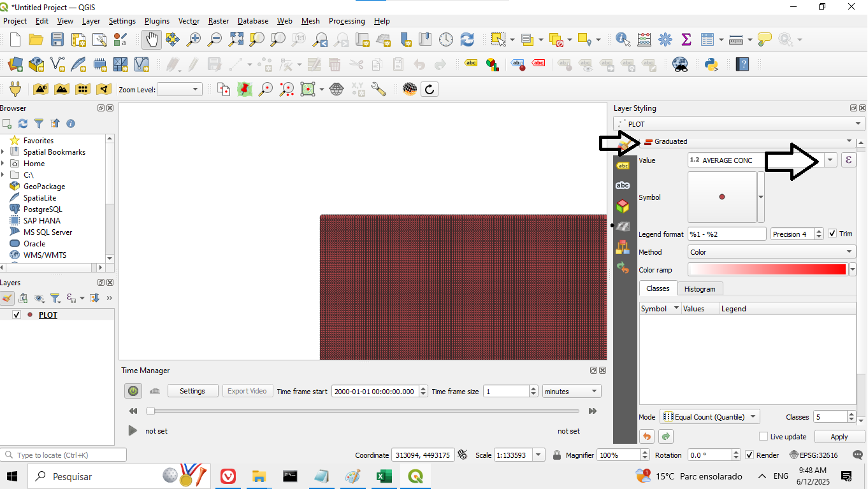Open the Python Console icon
Viewport: 868px width, 489px height.
pos(712,64)
